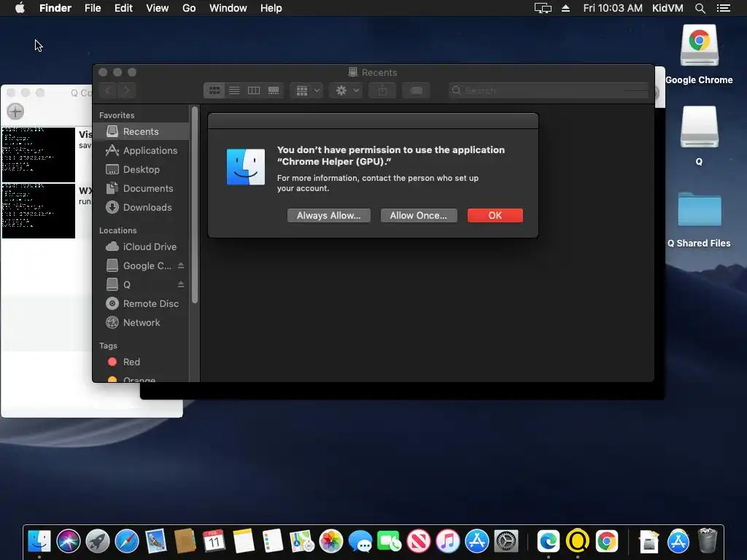Open the Apple menu
747x560 pixels.
click(x=20, y=8)
